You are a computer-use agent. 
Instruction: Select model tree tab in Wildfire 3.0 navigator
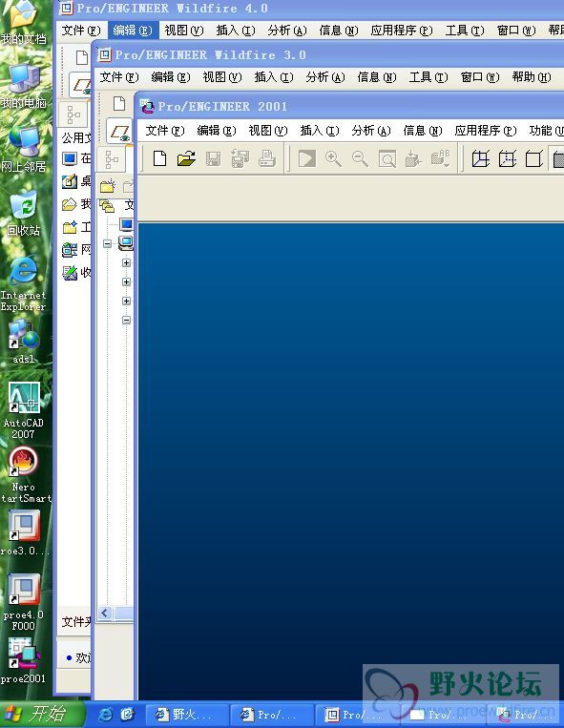click(112, 160)
